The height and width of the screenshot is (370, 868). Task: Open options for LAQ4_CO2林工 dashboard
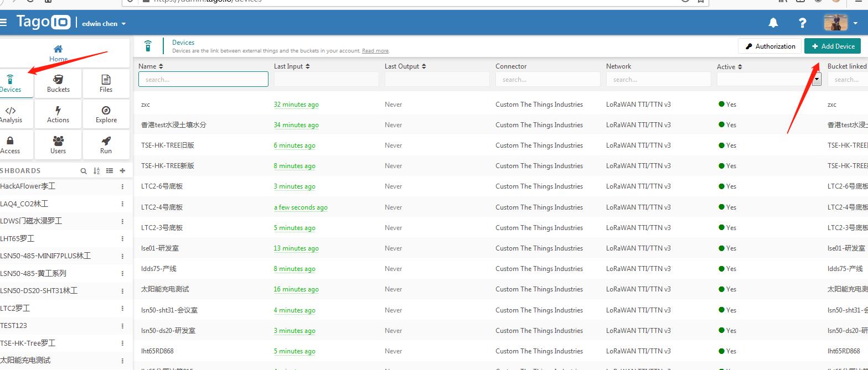pyautogui.click(x=122, y=204)
